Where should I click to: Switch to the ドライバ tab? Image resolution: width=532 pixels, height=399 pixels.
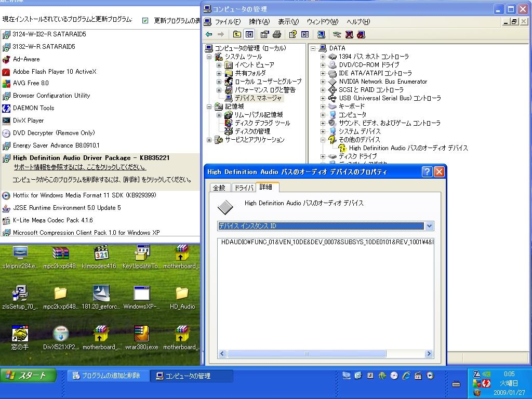pos(243,188)
